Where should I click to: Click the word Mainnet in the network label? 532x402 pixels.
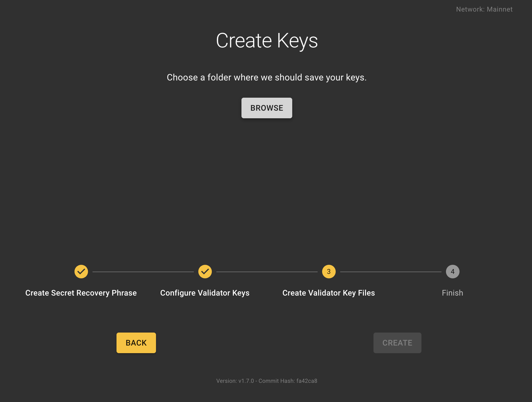500,9
